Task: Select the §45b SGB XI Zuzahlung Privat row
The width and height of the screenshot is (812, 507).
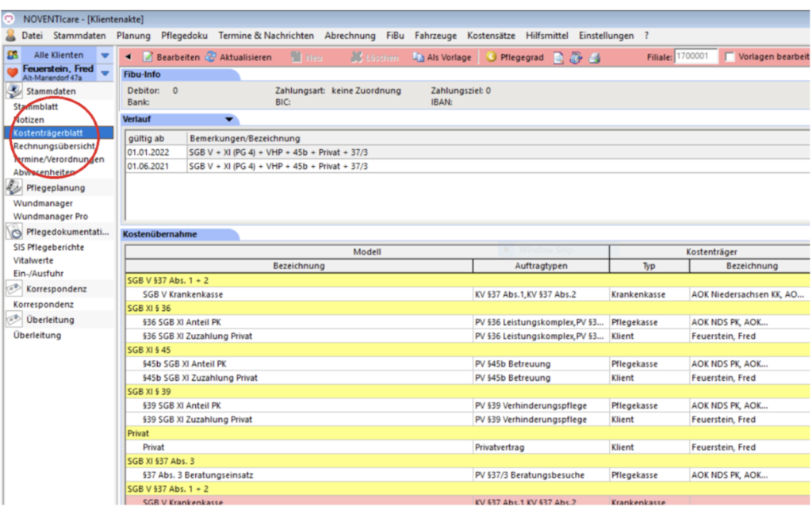Action: (x=468, y=378)
